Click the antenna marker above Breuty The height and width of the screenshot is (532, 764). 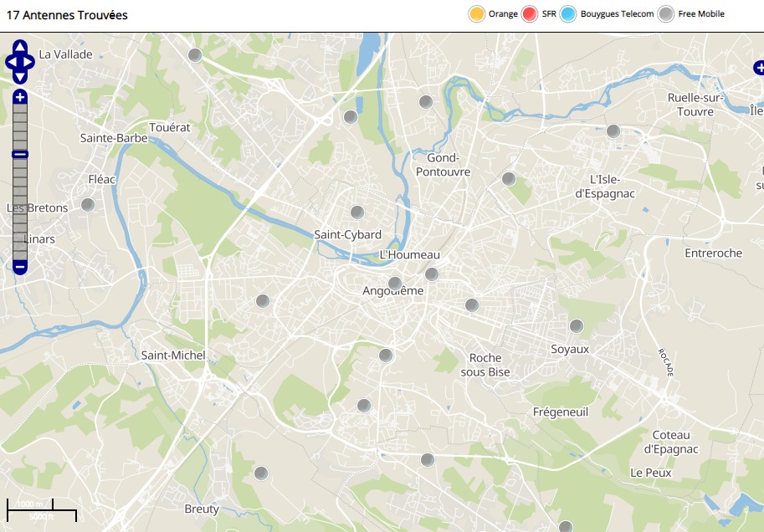coord(261,473)
